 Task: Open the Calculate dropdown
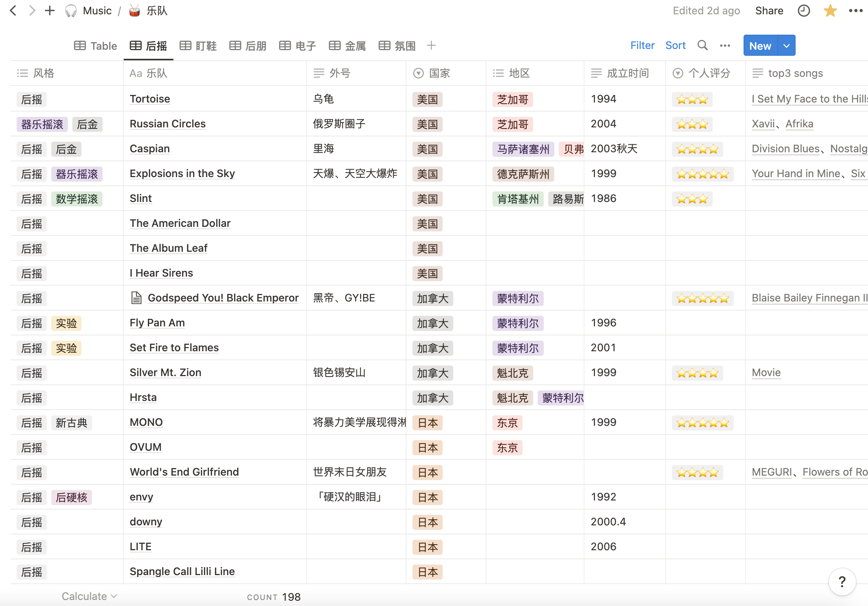point(89,596)
